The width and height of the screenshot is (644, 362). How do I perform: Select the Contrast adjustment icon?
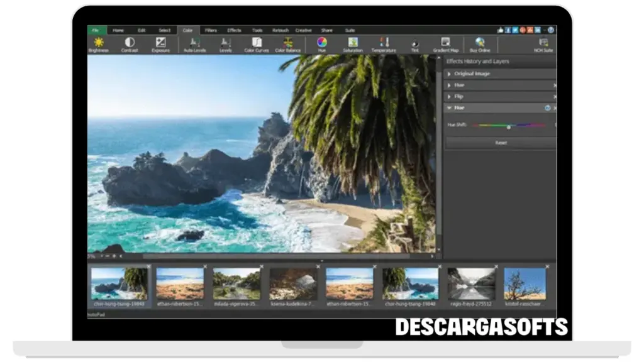[x=130, y=43]
